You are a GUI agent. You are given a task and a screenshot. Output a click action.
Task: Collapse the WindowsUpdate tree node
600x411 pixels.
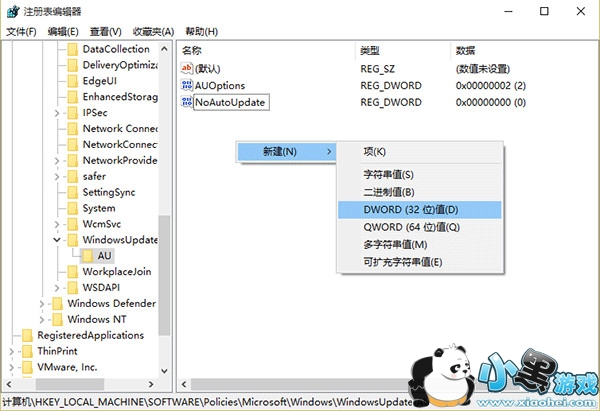pos(57,240)
